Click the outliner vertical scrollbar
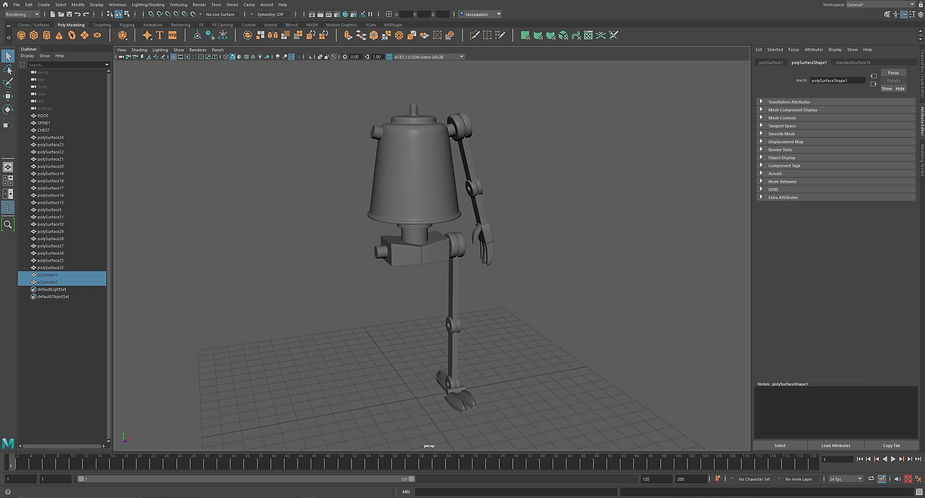This screenshot has height=498, width=925. [108, 257]
